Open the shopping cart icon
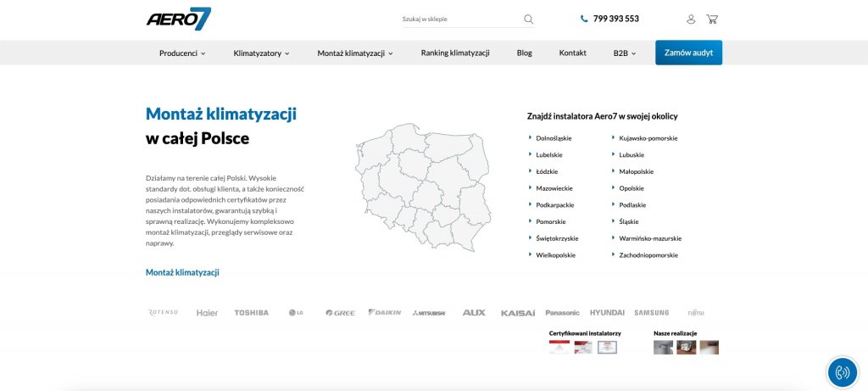Viewport: 868px width, 391px height. pos(712,19)
